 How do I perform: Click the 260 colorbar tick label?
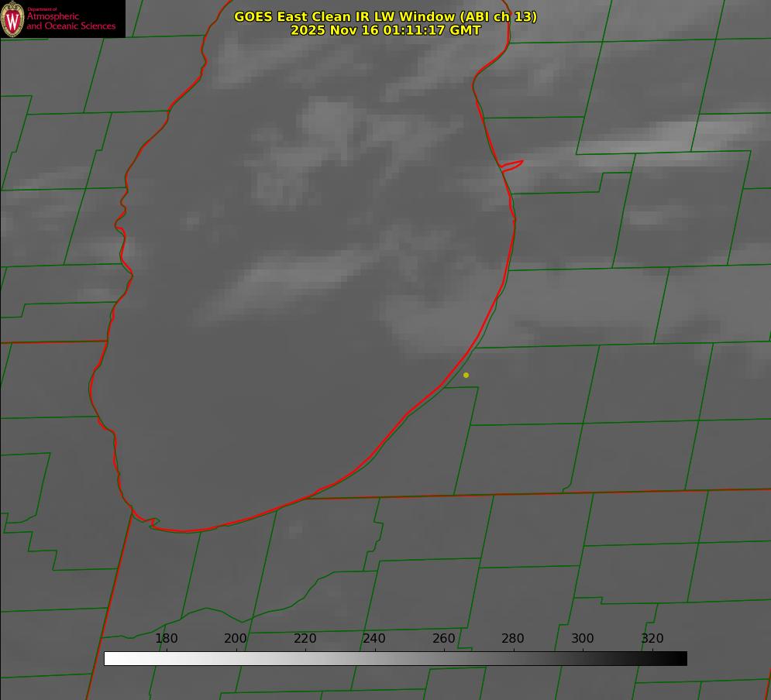tap(444, 639)
